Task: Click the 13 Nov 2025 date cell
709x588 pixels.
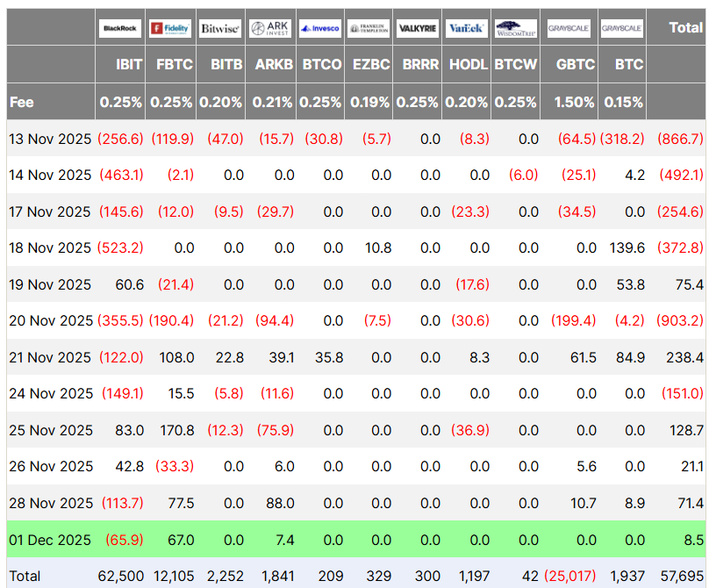Action: (x=50, y=139)
